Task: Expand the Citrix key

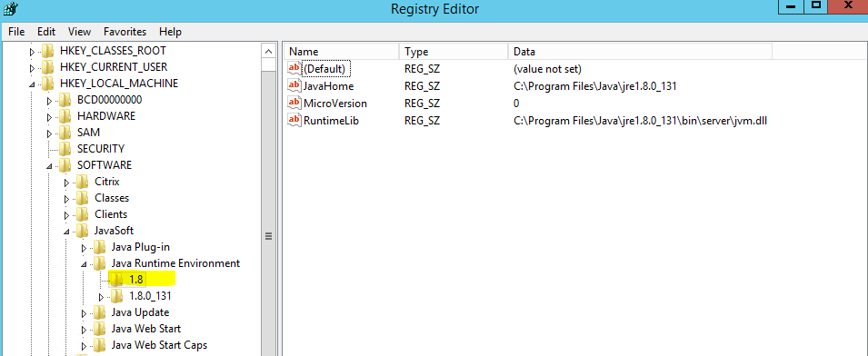Action: [x=66, y=183]
